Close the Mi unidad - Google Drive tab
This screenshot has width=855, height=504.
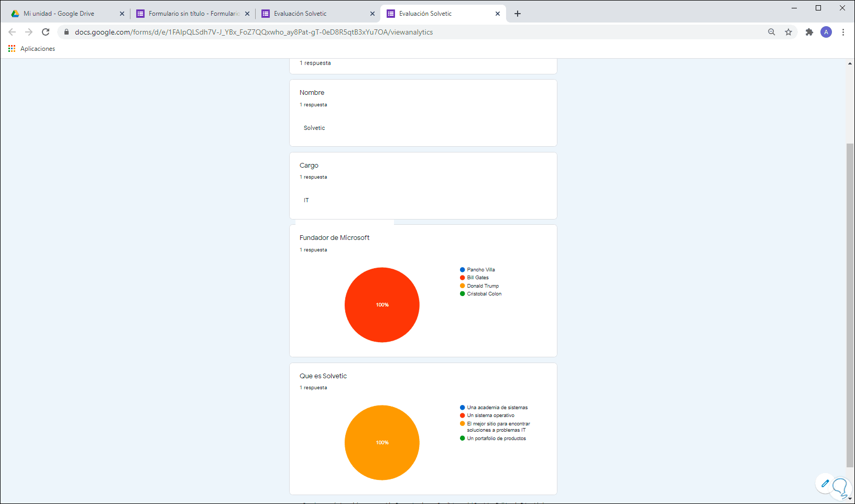pyautogui.click(x=122, y=14)
